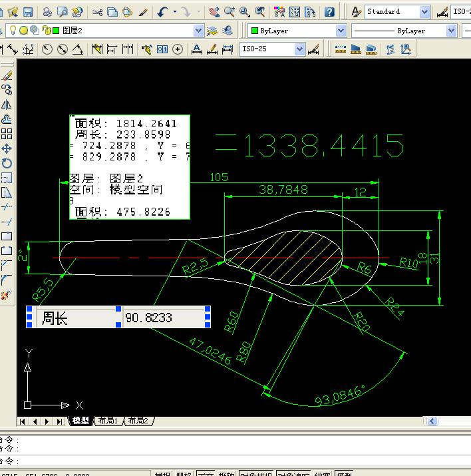Click the Undo arrow
This screenshot has height=476, width=471.
(x=163, y=12)
